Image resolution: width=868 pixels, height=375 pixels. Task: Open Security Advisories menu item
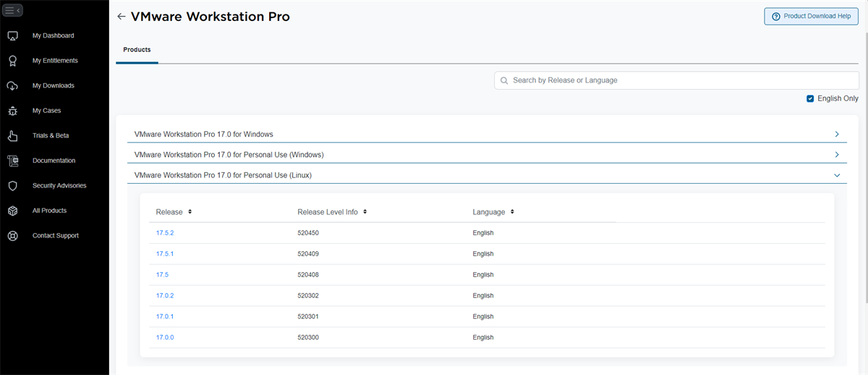pyautogui.click(x=59, y=185)
